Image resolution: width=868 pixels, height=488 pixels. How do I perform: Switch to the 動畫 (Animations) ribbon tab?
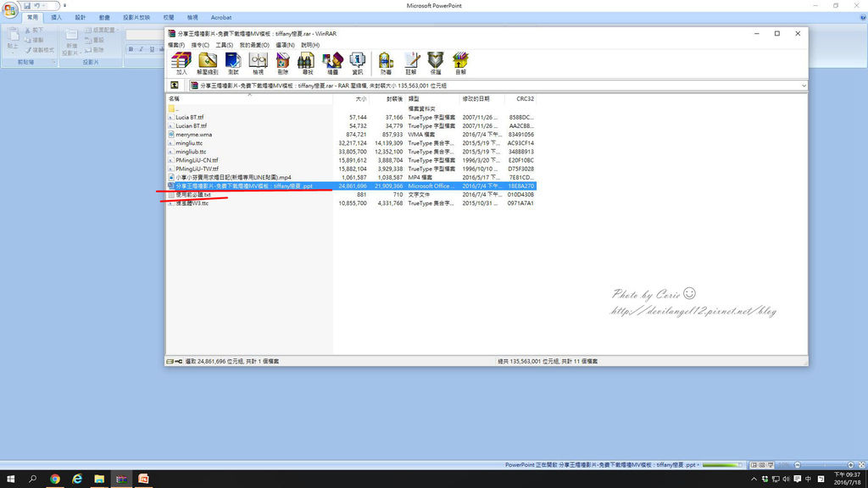(104, 18)
